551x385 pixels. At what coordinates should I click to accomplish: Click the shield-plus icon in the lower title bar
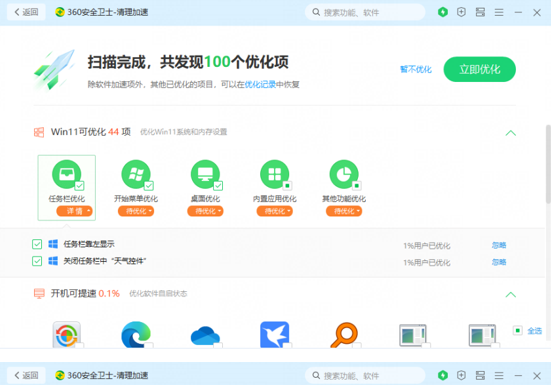[461, 376]
